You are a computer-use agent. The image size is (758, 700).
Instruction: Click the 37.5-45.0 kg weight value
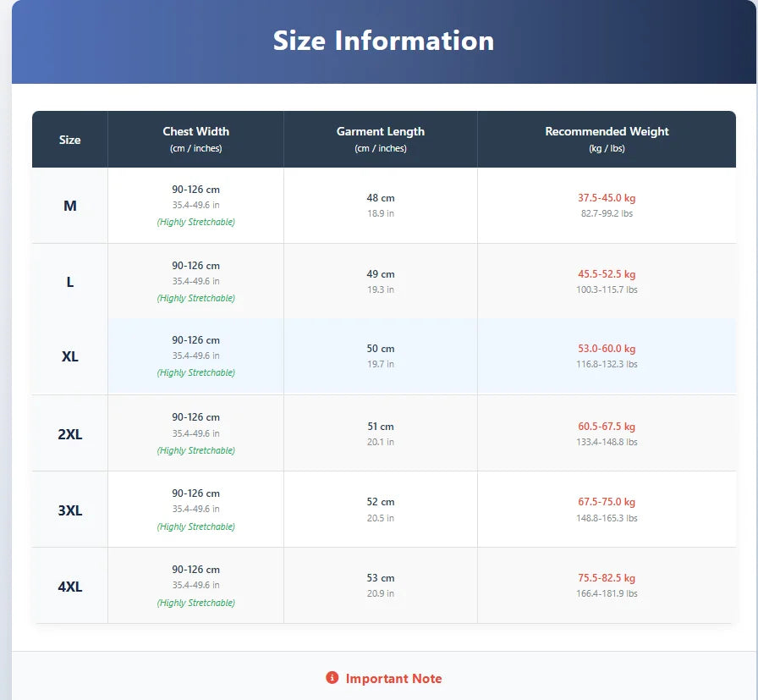(607, 198)
